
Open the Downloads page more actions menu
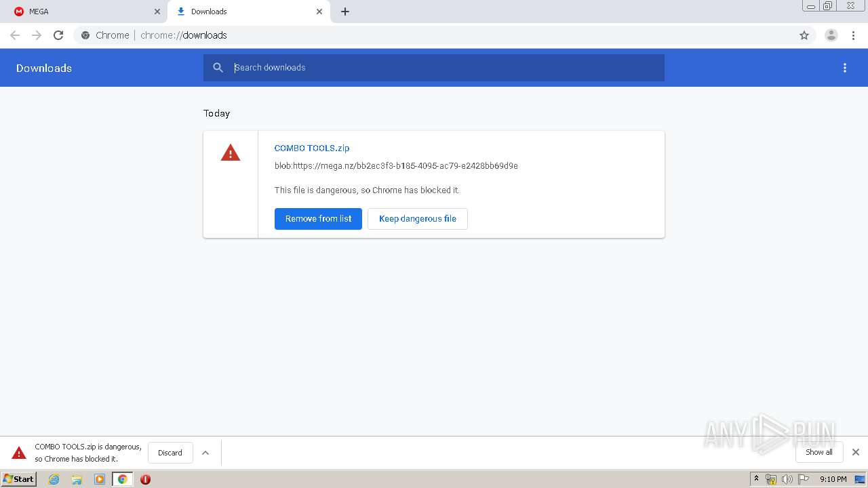845,68
